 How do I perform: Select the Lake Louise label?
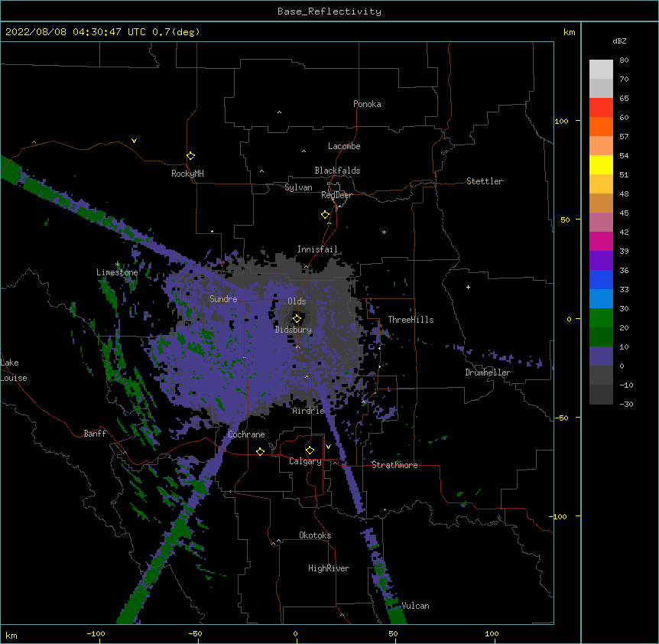tap(14, 370)
